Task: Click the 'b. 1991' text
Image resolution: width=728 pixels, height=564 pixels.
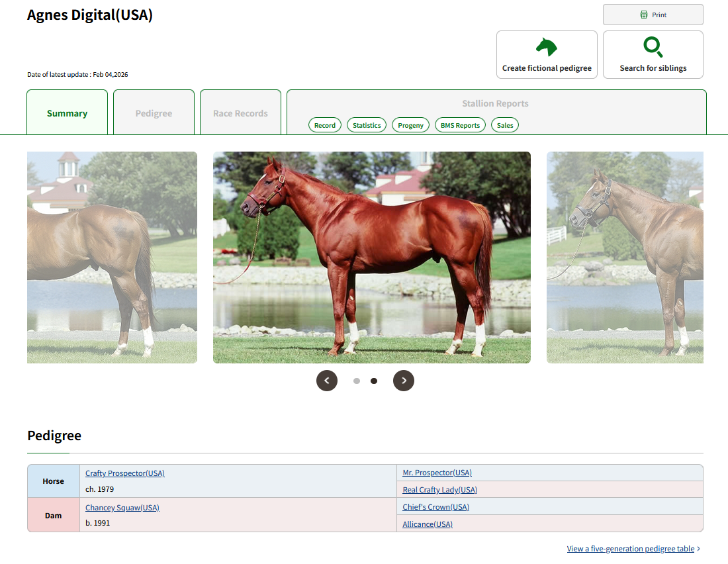Action: [x=97, y=523]
